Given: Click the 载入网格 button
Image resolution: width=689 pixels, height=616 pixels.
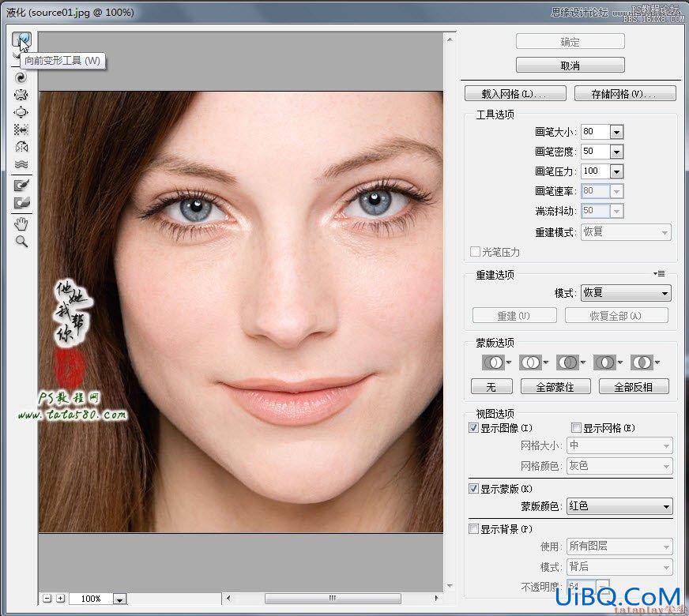Looking at the screenshot, I should tap(515, 93).
